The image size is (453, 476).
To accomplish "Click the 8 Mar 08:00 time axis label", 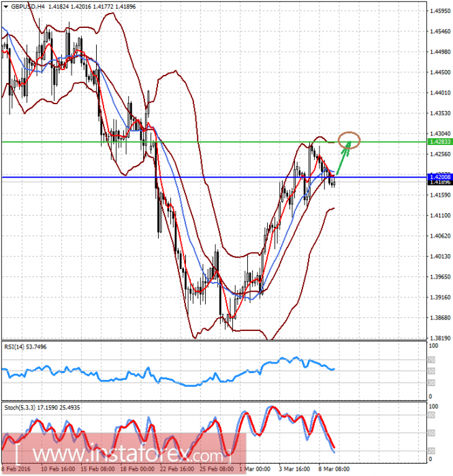I will click(334, 469).
